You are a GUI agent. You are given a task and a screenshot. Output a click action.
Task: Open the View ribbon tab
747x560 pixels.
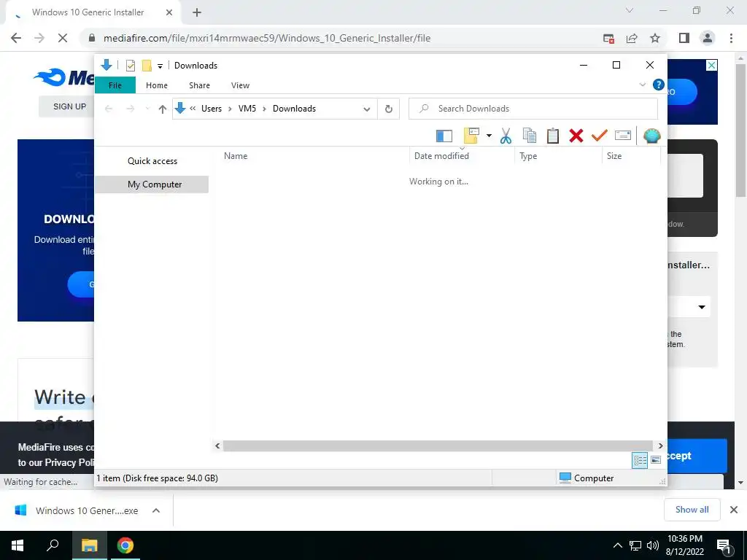240,85
